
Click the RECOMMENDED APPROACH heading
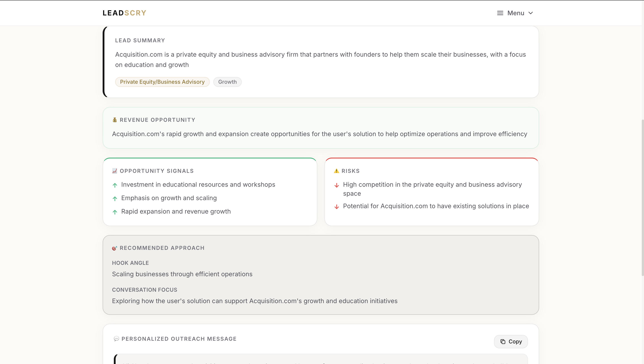(x=162, y=248)
